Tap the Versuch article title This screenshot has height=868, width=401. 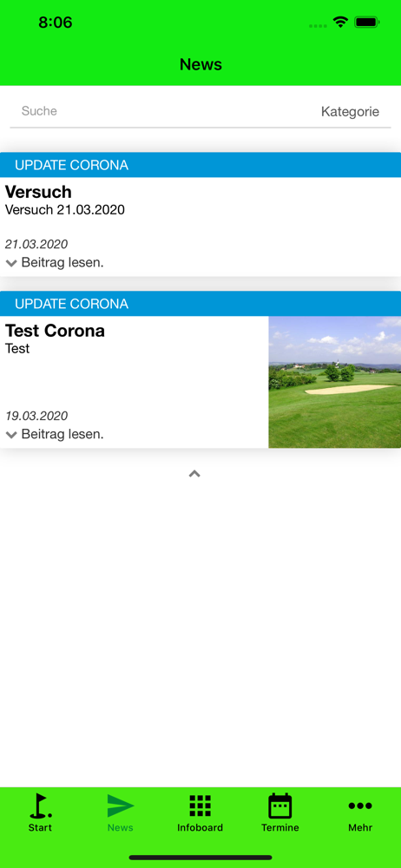38,192
